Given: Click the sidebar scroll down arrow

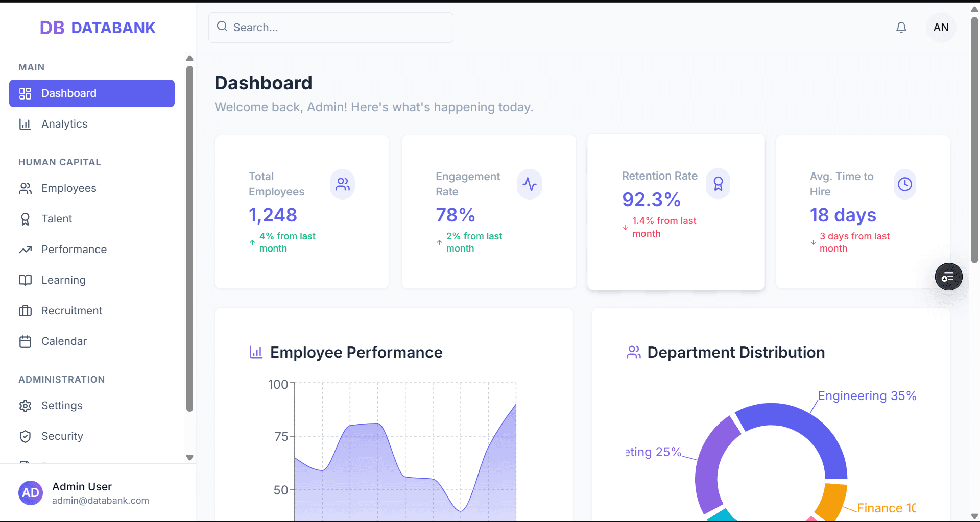Looking at the screenshot, I should coord(189,458).
